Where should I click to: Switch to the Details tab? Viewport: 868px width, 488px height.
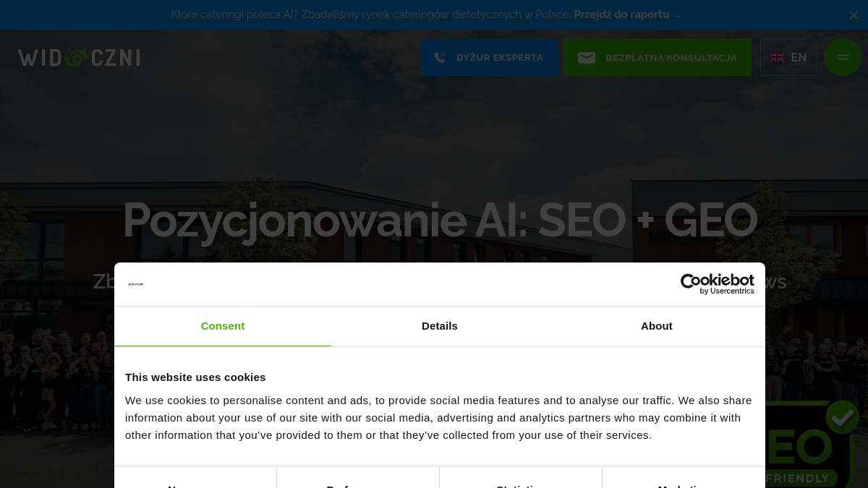(x=440, y=326)
